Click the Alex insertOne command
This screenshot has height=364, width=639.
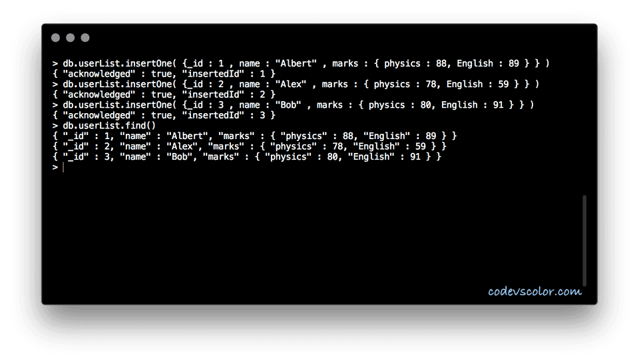[296, 85]
